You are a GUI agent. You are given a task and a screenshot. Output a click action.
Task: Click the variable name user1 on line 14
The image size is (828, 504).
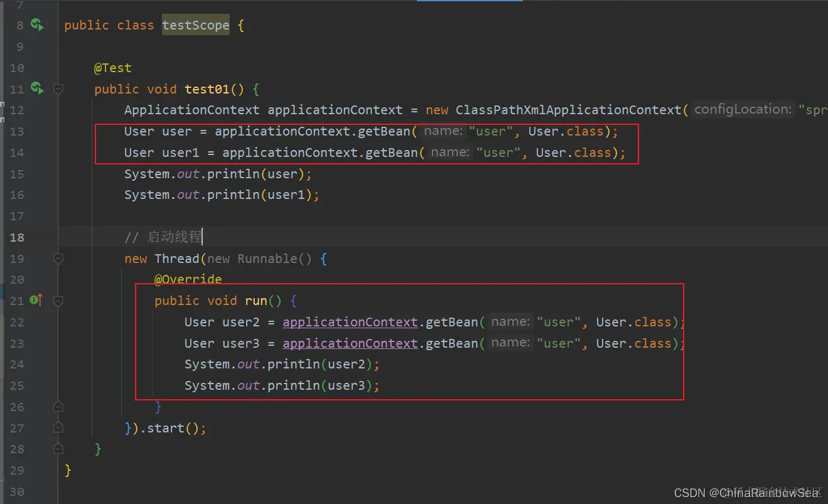point(181,153)
